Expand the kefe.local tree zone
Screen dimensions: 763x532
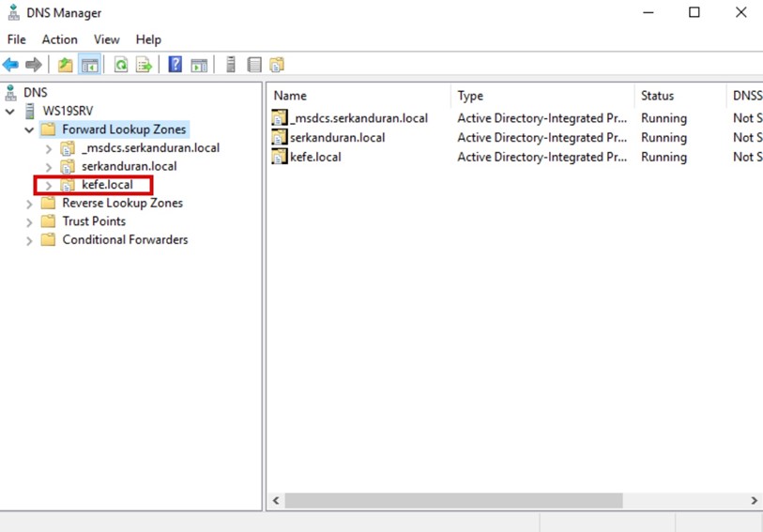click(x=49, y=186)
